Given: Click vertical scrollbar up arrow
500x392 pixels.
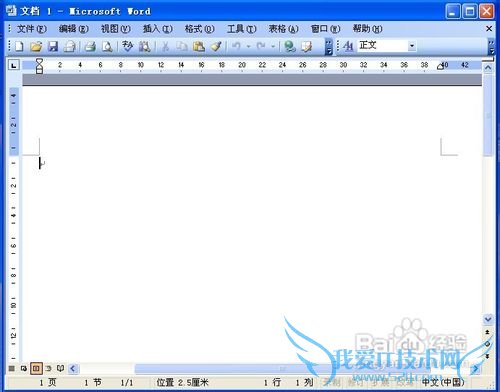Looking at the screenshot, I should point(488,68).
